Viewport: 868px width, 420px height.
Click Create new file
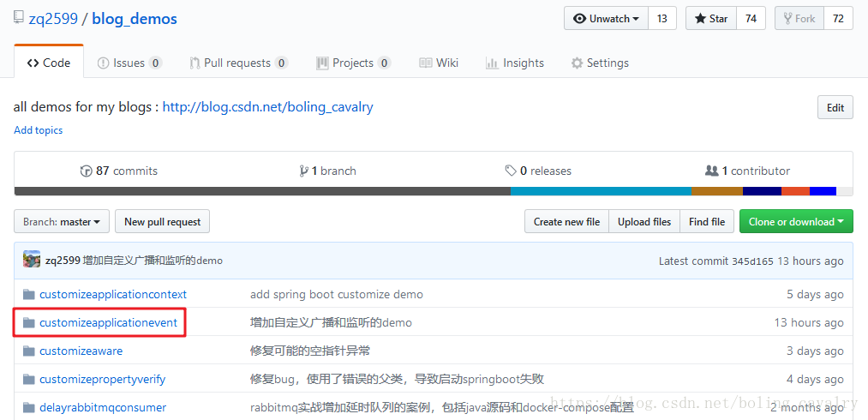(567, 222)
